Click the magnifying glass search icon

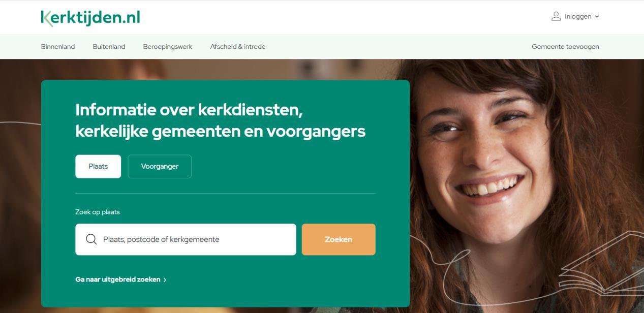tap(91, 239)
